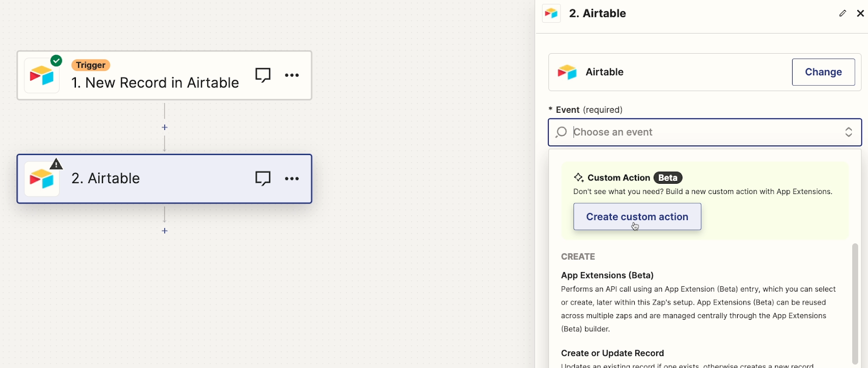This screenshot has width=868, height=368.
Task: Click the Custom Action heading text
Action: [x=618, y=178]
